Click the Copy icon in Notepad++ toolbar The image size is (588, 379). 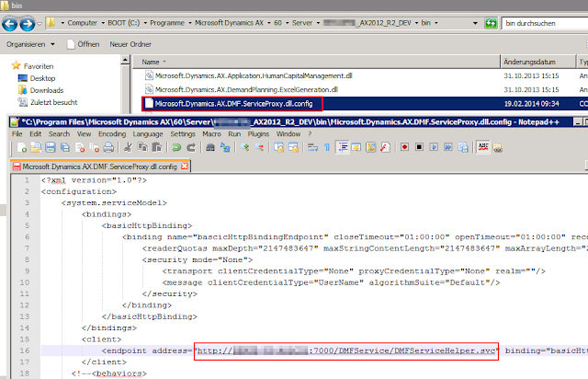(x=142, y=147)
